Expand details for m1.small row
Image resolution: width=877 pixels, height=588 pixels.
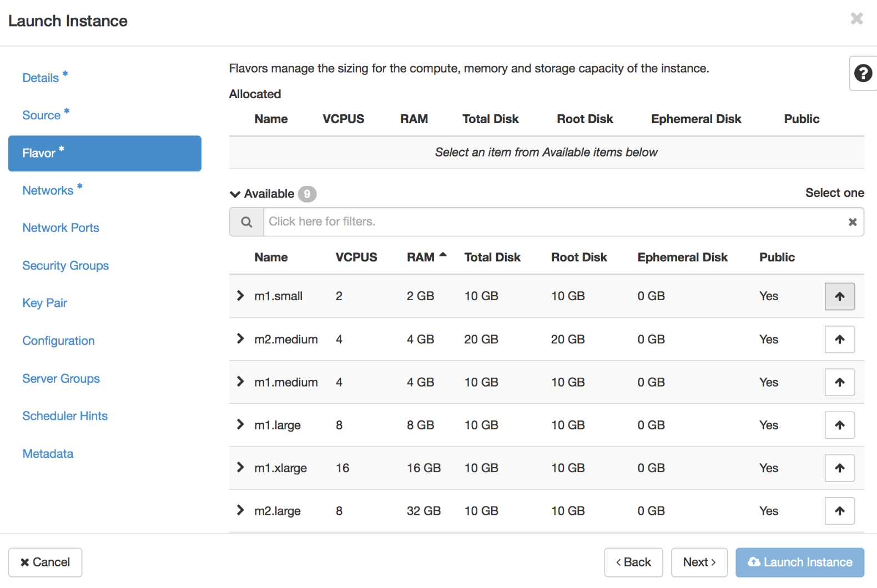click(240, 296)
